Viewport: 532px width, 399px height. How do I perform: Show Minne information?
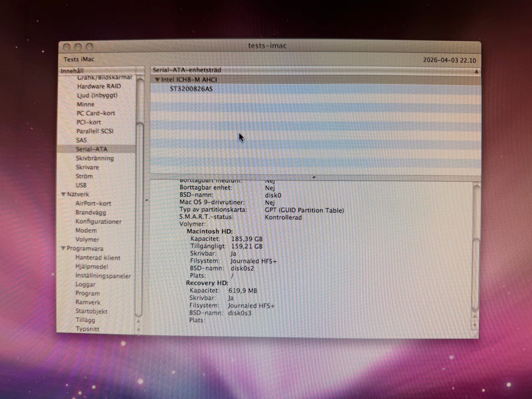click(85, 104)
